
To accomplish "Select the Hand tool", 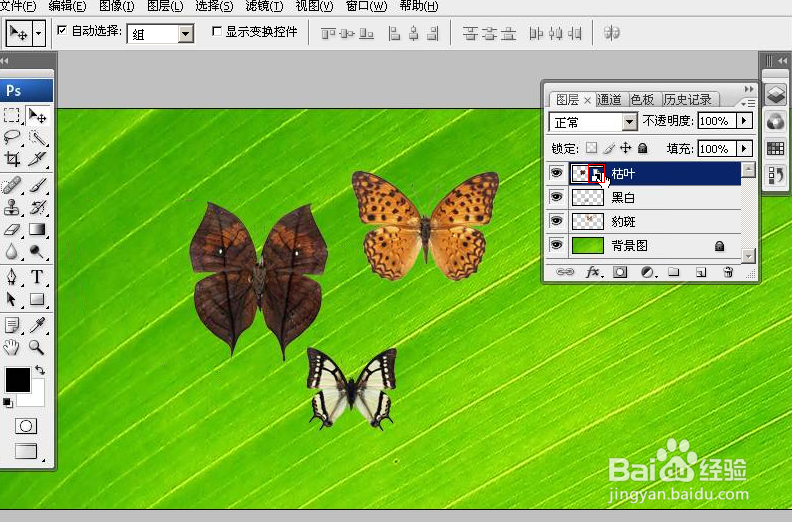I will tap(12, 347).
